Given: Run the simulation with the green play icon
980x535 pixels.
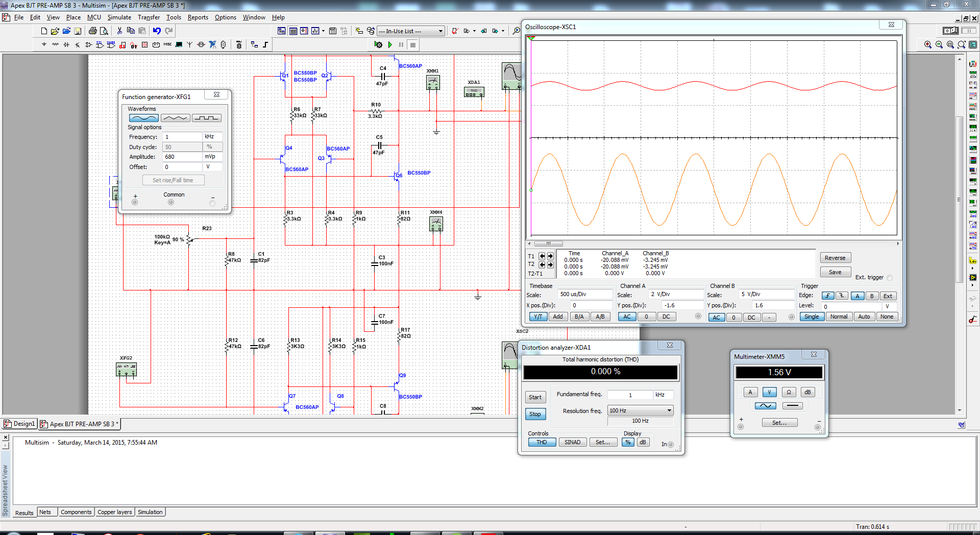Looking at the screenshot, I should 390,45.
